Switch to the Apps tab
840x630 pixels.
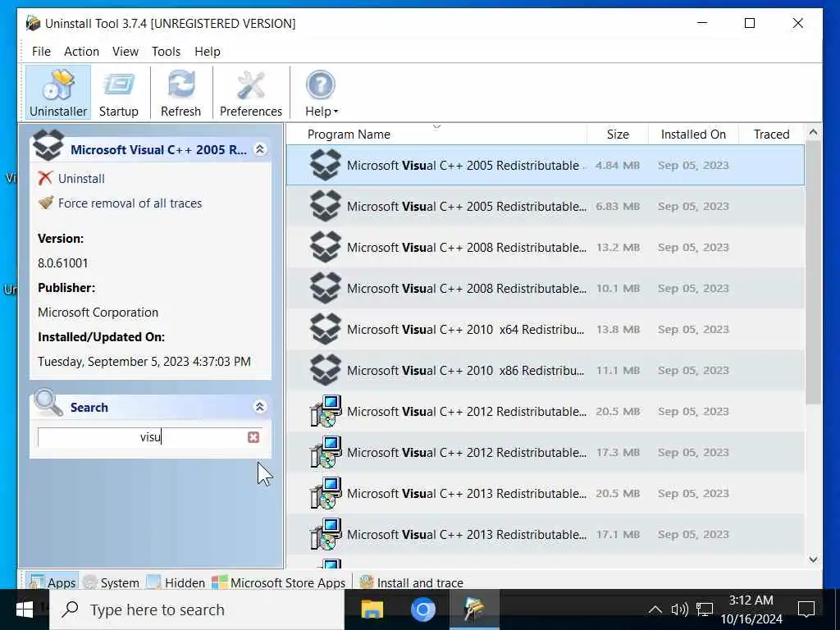click(52, 582)
